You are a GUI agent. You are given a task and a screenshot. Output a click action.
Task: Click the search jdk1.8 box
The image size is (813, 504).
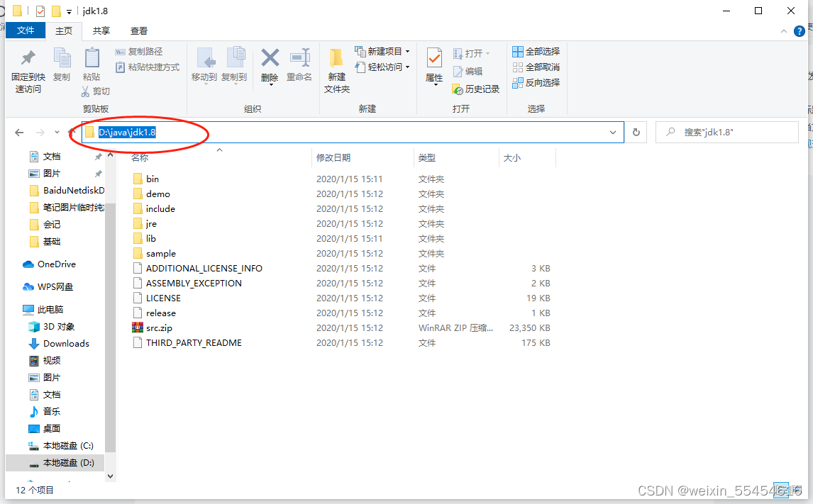[x=727, y=132]
